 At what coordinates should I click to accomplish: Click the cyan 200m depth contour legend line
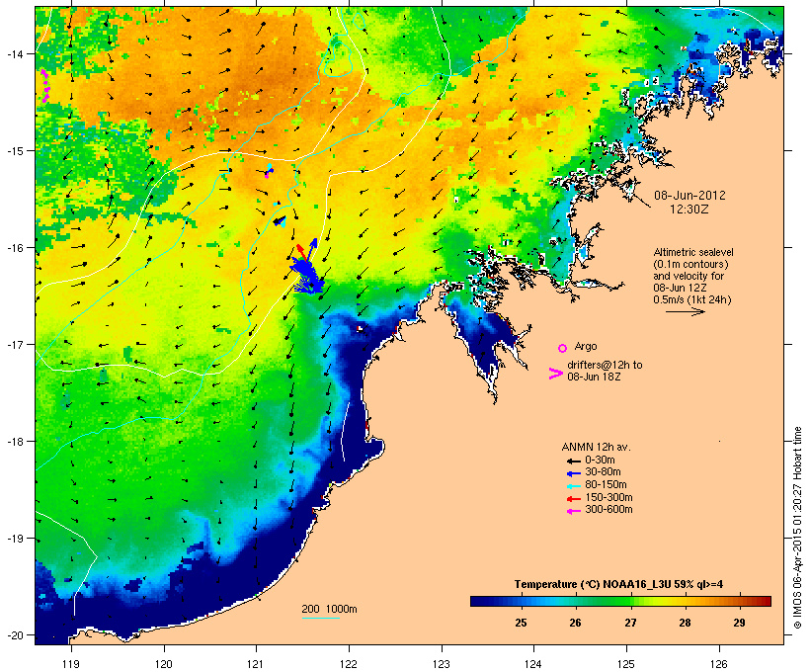321,618
